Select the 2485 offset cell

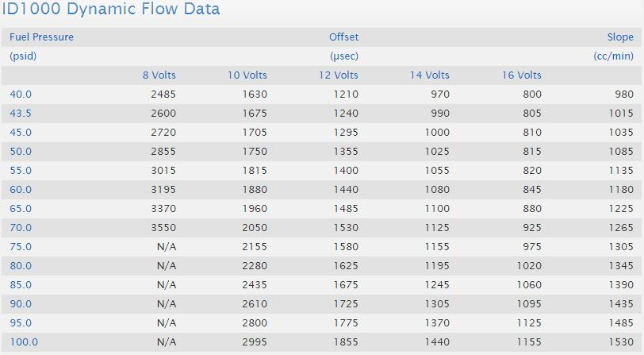click(163, 95)
